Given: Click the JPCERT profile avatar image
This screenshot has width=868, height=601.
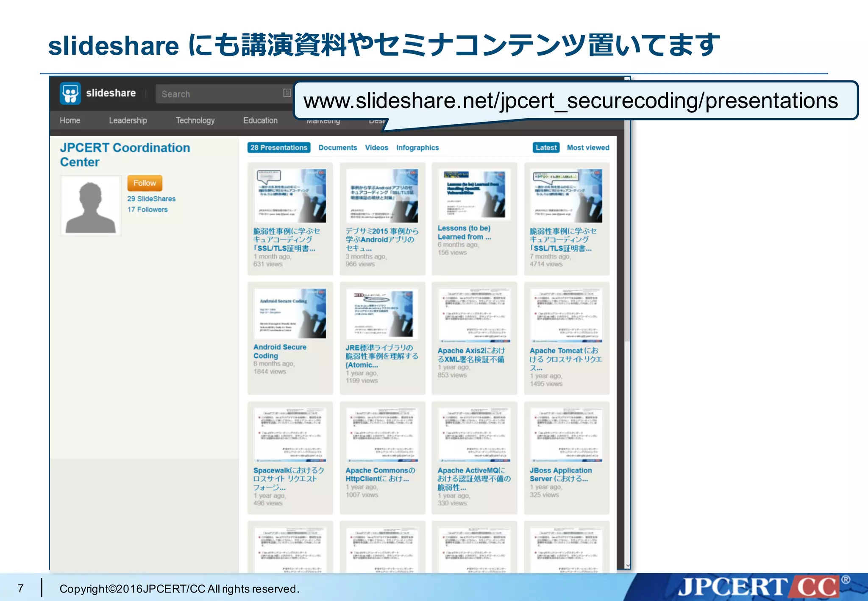Looking at the screenshot, I should point(91,206).
